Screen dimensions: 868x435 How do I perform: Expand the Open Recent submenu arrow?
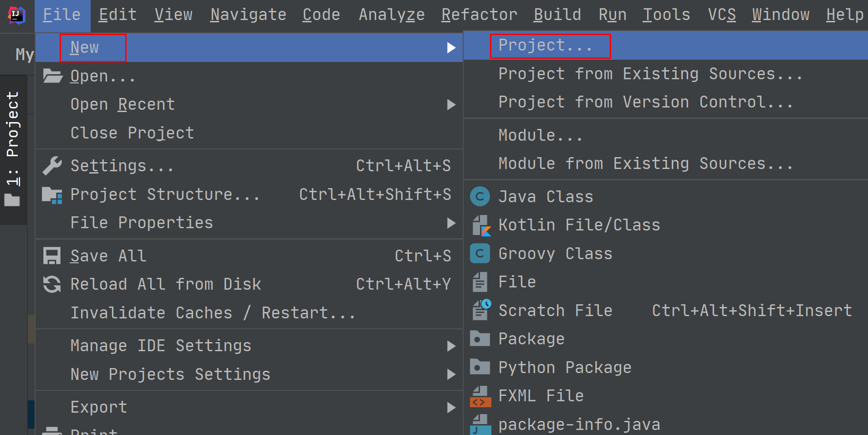(451, 105)
